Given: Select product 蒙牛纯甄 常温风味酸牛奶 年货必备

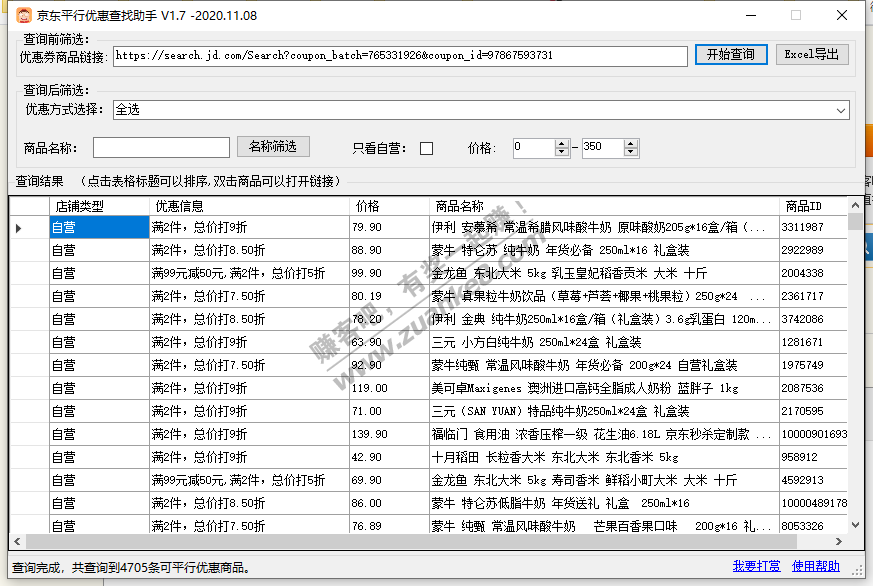Looking at the screenshot, I should tap(604, 365).
